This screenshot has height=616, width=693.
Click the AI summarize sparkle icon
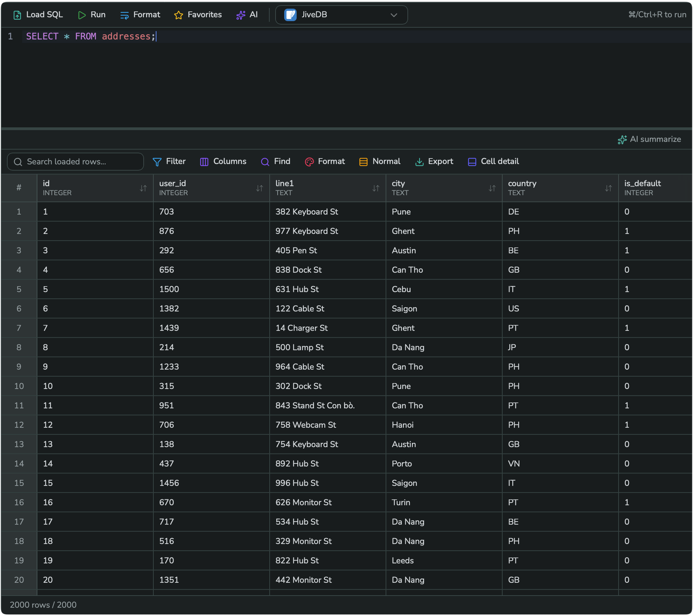click(622, 139)
